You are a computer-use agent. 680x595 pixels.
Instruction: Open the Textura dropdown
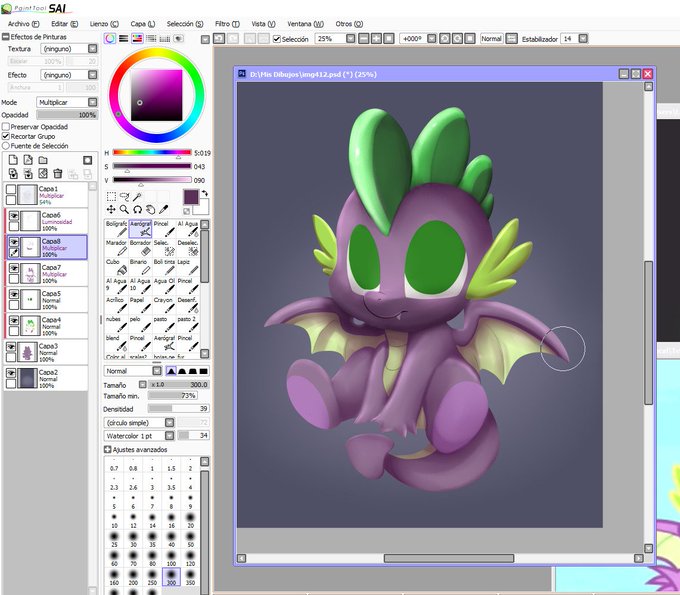pos(92,49)
